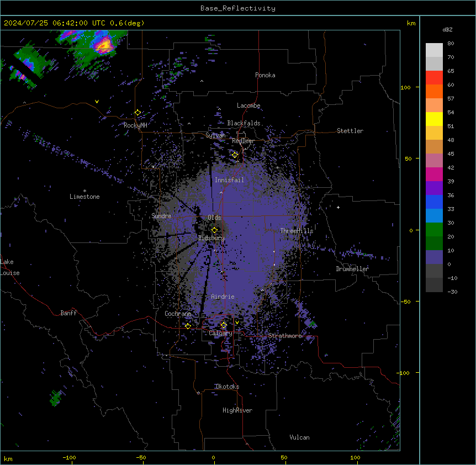Click the Innisfail label

[x=229, y=180]
